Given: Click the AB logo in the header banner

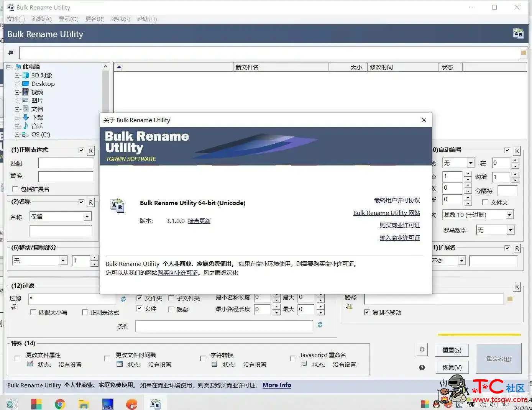Looking at the screenshot, I should [518, 34].
